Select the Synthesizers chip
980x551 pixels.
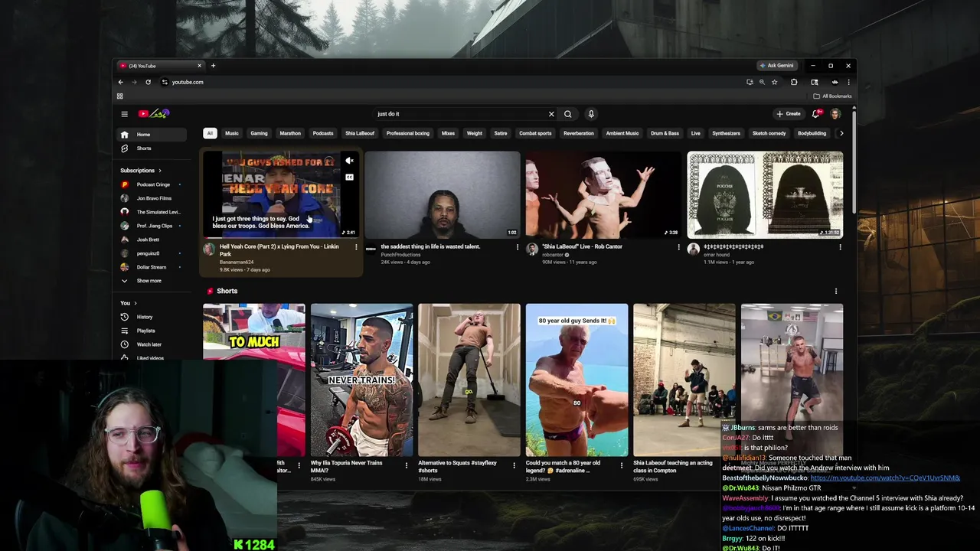[726, 133]
